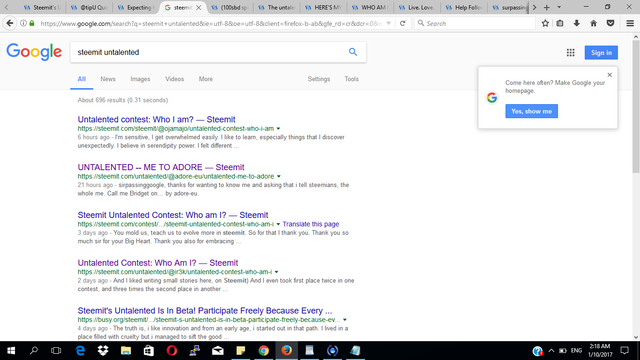Viewport: 640px width, 360px height.
Task: Show hidden system tray icons
Action: [x=551, y=351]
